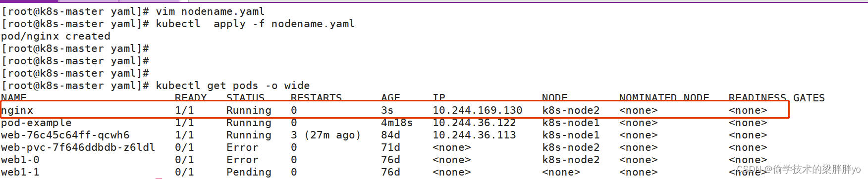Click the restarts value '3 (27m ago)'
868x179 pixels.
click(326, 135)
